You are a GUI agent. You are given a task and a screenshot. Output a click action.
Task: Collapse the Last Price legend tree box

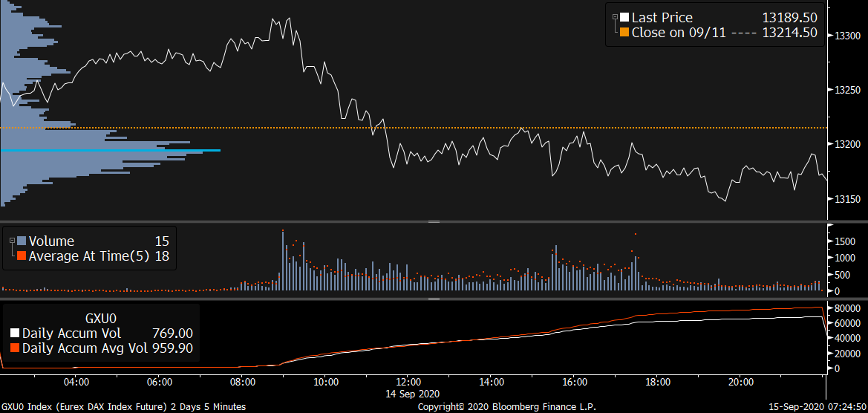[x=614, y=18]
